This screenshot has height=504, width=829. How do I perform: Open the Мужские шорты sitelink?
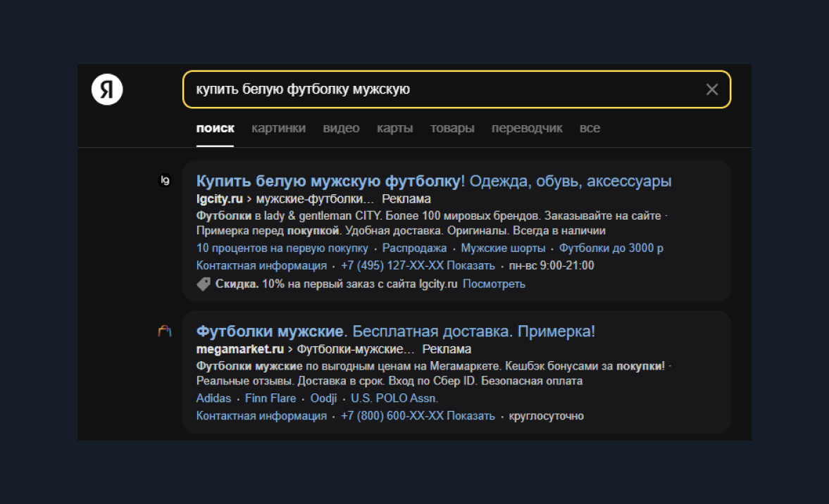tap(503, 248)
